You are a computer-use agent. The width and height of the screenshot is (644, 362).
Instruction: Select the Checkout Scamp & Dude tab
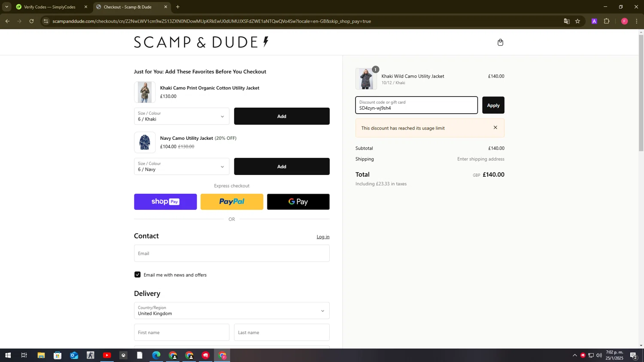pos(128,7)
